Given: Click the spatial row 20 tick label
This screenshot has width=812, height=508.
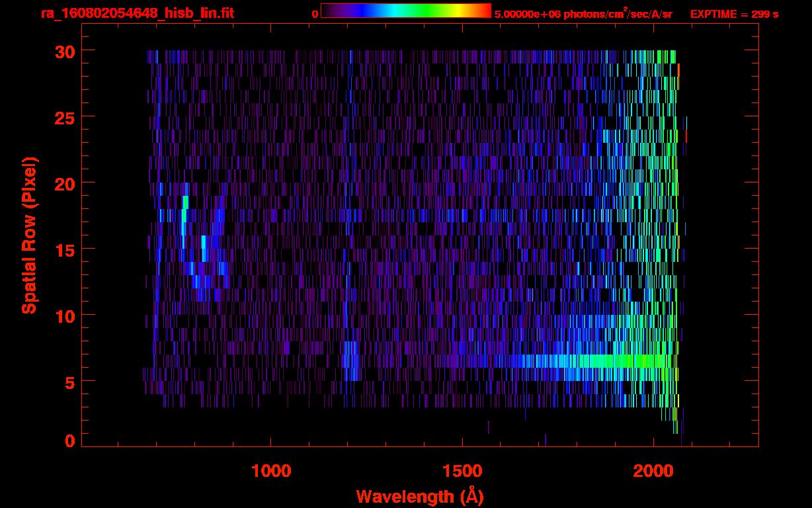Looking at the screenshot, I should click(65, 183).
